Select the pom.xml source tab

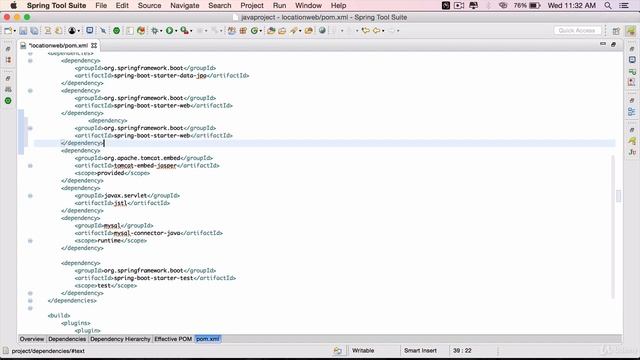click(208, 339)
